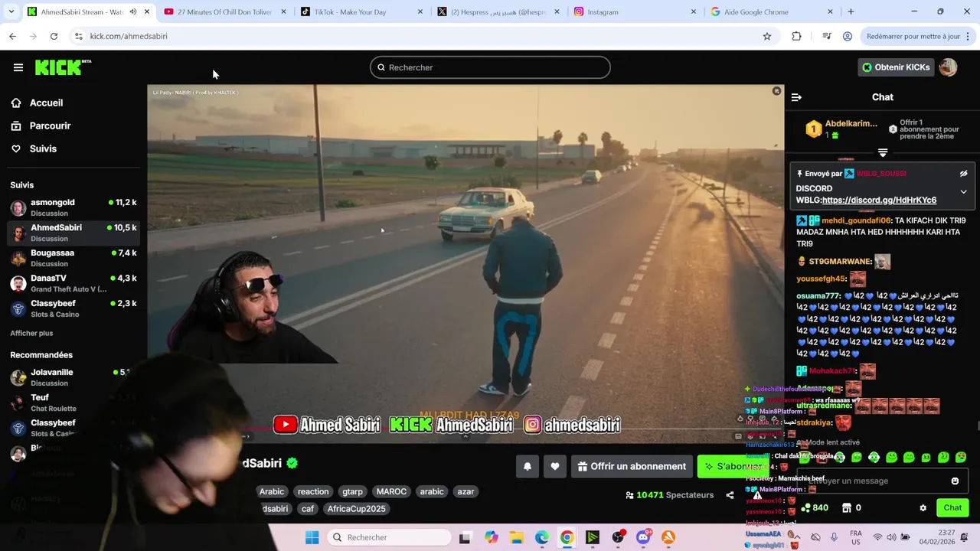Open the KICKs balance showing 840
The image size is (980, 551).
815,507
